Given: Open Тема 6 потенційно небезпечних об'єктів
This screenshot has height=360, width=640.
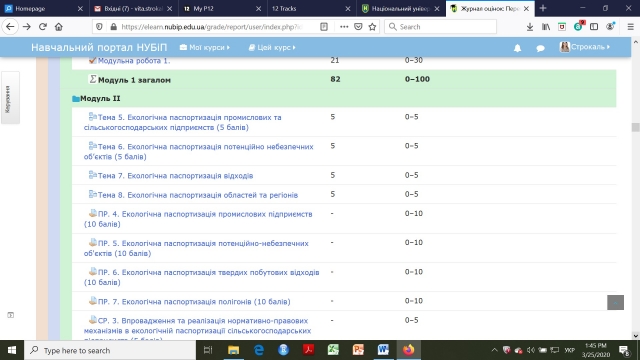Looking at the screenshot, I should [199, 151].
